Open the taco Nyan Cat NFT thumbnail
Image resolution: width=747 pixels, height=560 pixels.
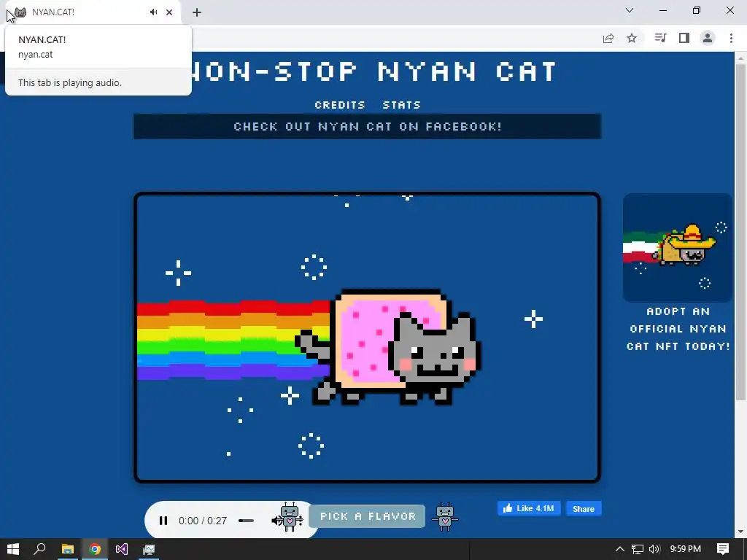coord(678,248)
